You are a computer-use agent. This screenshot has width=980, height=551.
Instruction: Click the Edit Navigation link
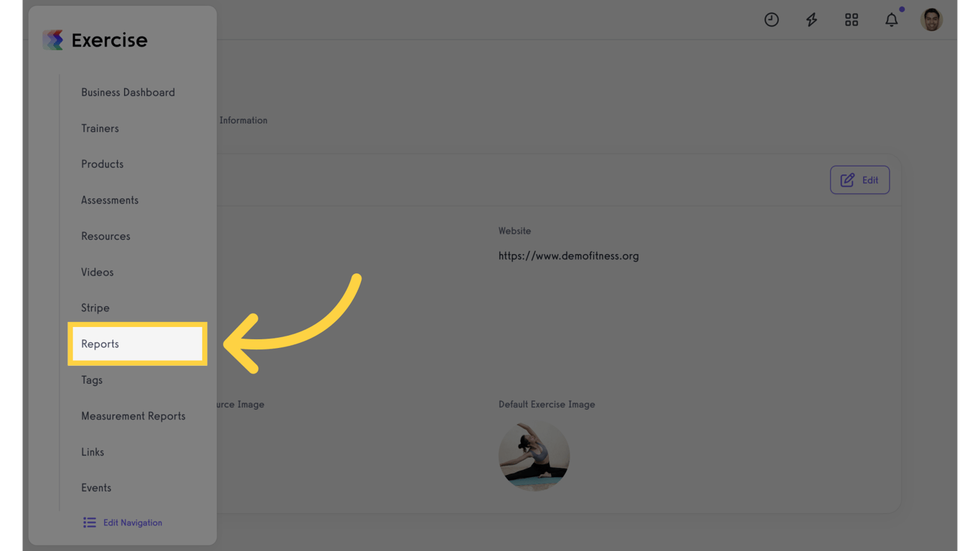[x=133, y=523]
